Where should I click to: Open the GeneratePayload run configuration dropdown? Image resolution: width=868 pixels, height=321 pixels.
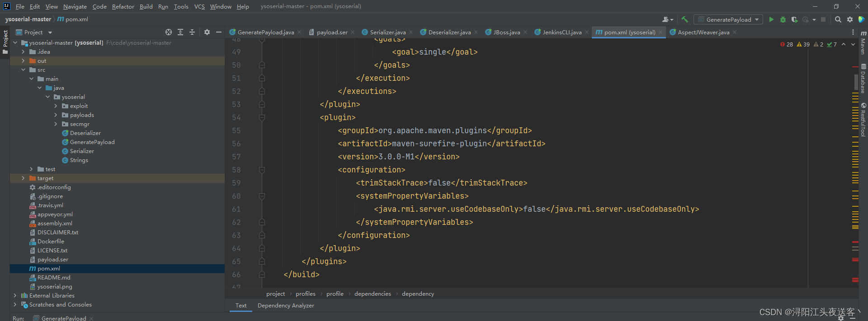(728, 19)
